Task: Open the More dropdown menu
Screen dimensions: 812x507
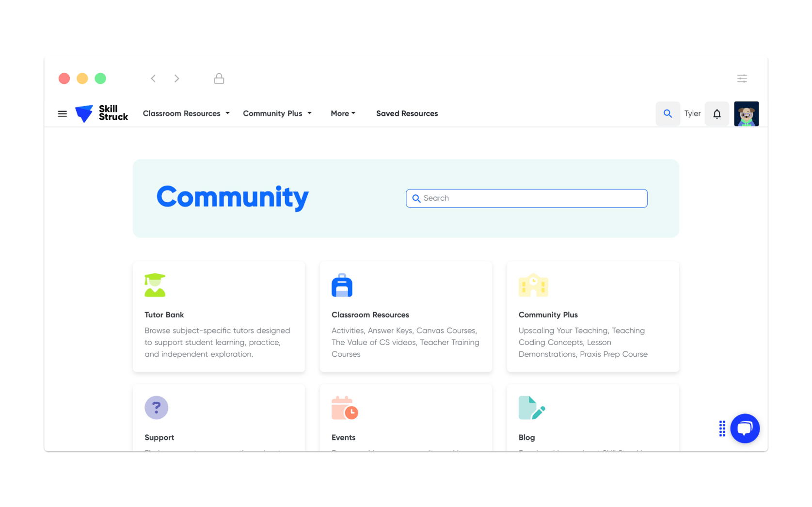Action: coord(343,113)
